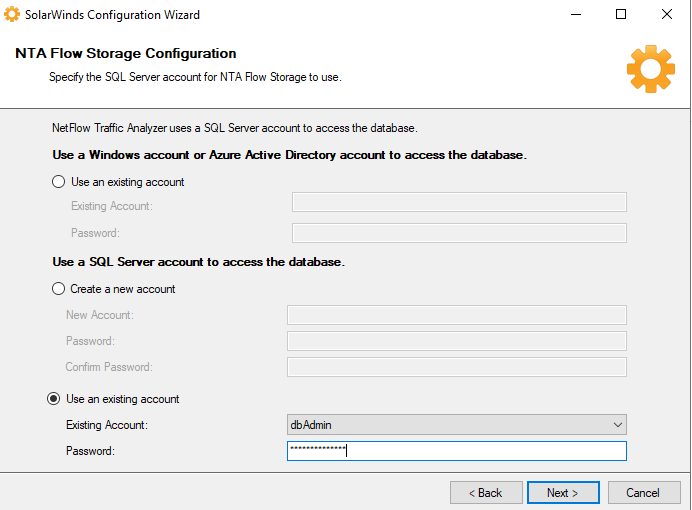Maximize the Configuration Wizard window
The width and height of the screenshot is (692, 510).
click(x=621, y=14)
